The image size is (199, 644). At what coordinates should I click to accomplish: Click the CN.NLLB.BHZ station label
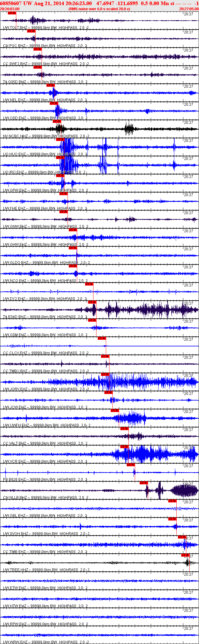[x=15, y=498]
